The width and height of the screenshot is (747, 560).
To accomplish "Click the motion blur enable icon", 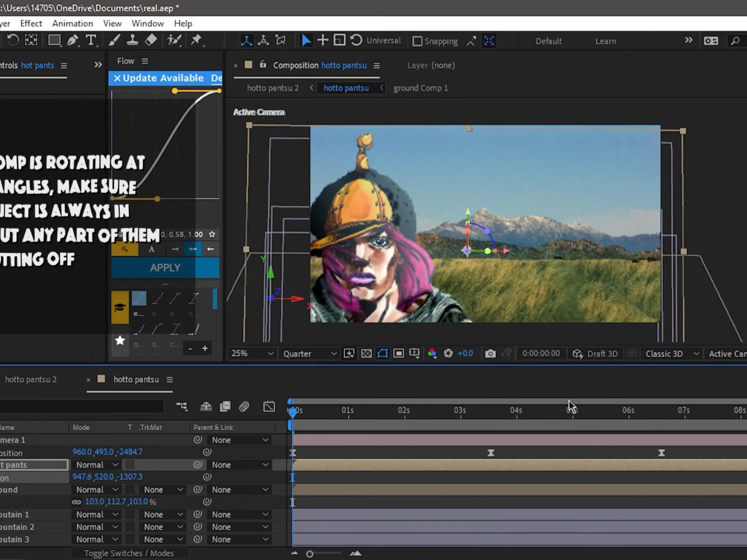I will 244,406.
